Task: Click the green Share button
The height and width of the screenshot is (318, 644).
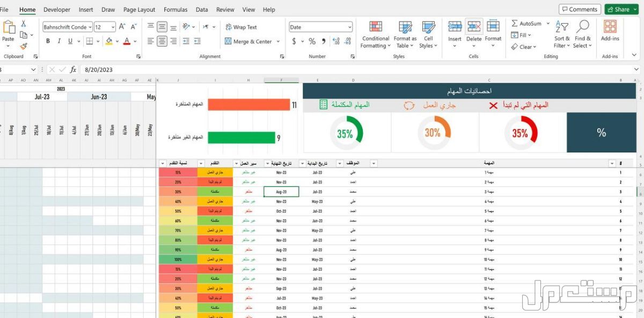Action: (x=620, y=9)
